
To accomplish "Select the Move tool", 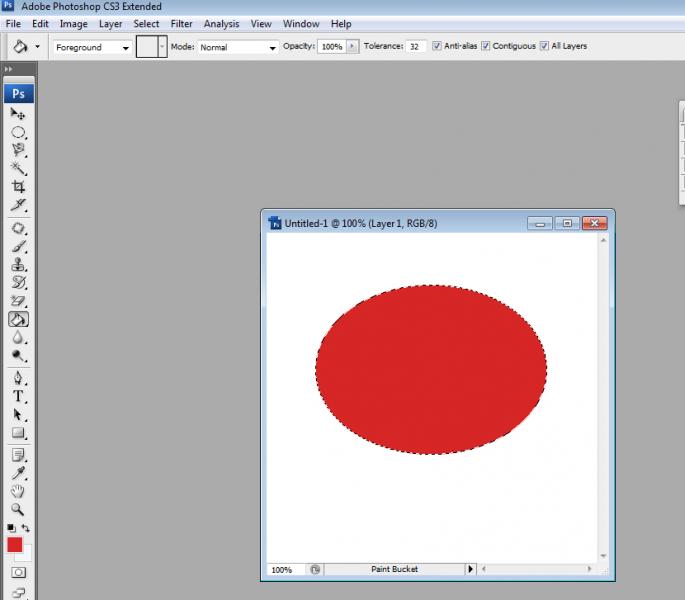I will tap(18, 114).
